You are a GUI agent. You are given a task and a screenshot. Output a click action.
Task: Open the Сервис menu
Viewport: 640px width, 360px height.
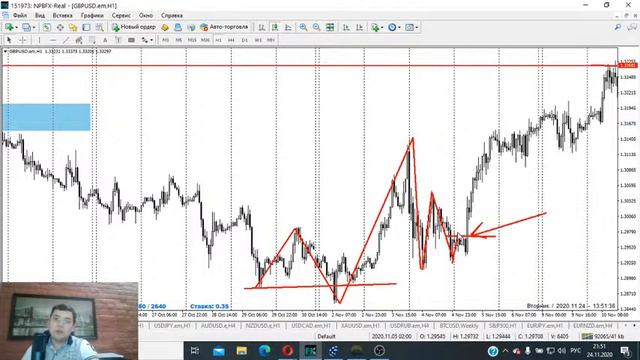point(121,16)
